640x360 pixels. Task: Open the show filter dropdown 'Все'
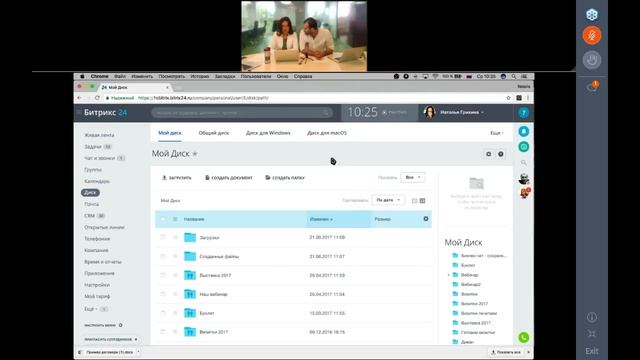click(x=413, y=178)
